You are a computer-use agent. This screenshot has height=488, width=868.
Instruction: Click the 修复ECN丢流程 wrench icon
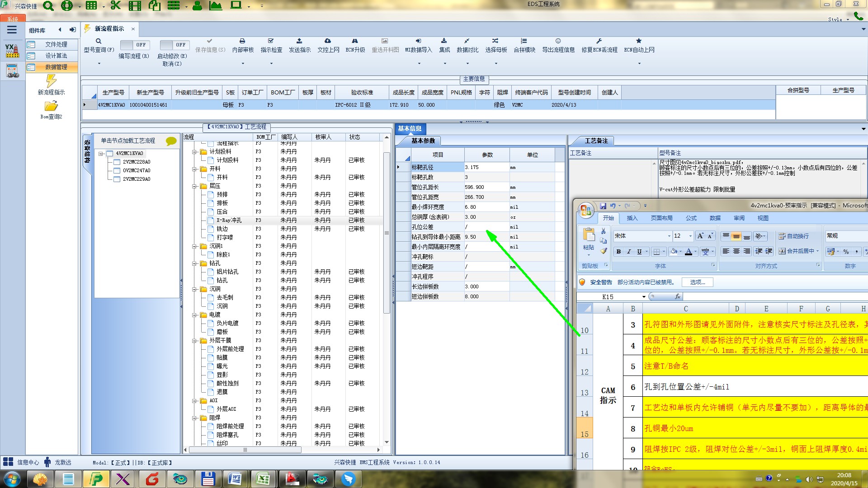pyautogui.click(x=599, y=41)
